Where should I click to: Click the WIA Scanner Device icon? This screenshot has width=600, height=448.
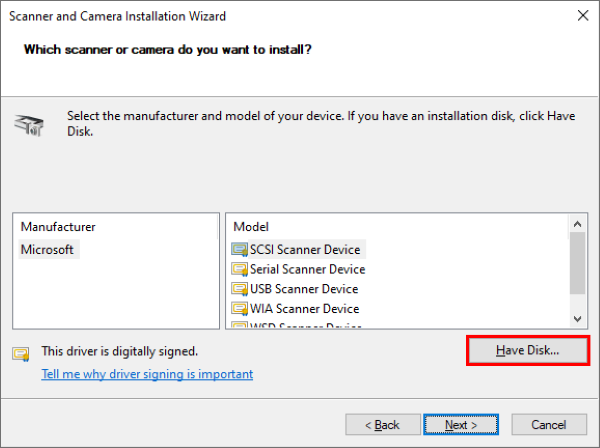239,309
